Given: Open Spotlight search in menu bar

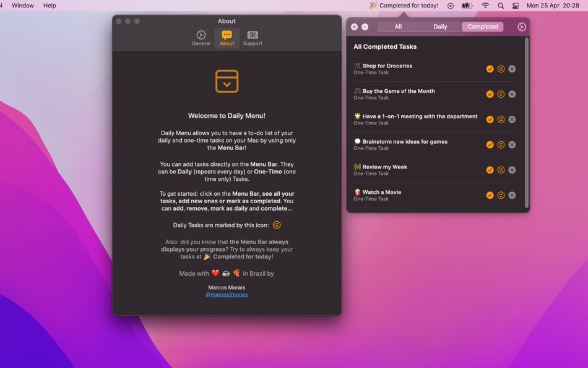Looking at the screenshot, I should click(x=501, y=6).
